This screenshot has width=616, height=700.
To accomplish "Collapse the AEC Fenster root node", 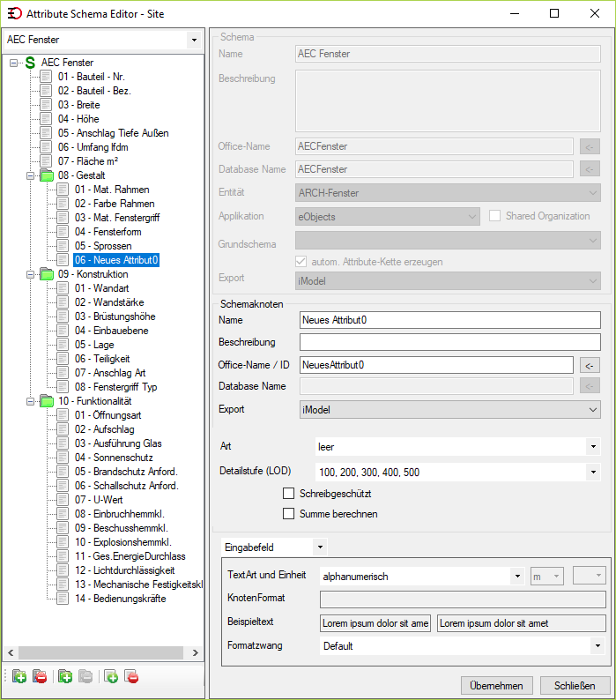I will [x=14, y=63].
